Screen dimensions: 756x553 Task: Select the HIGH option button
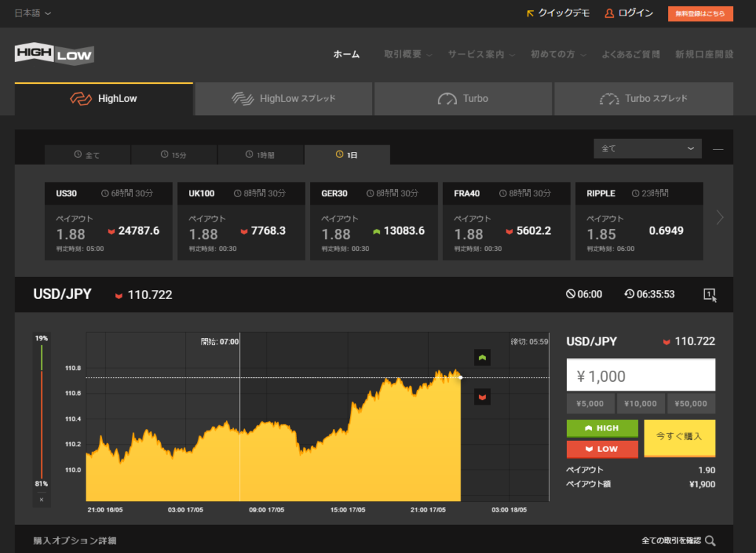[602, 428]
